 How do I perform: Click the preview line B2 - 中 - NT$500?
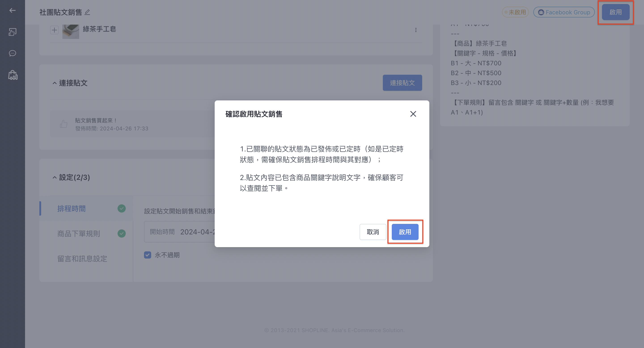[476, 73]
